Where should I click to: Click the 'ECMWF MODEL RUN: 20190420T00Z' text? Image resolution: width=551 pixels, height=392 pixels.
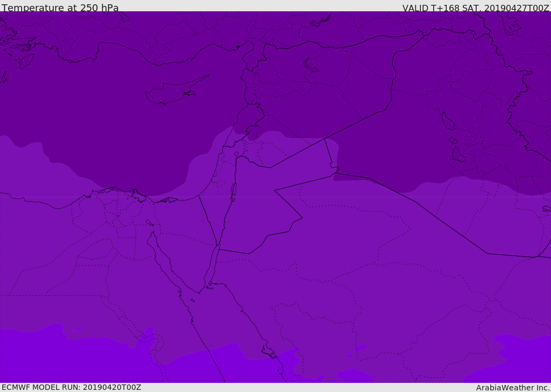72,387
